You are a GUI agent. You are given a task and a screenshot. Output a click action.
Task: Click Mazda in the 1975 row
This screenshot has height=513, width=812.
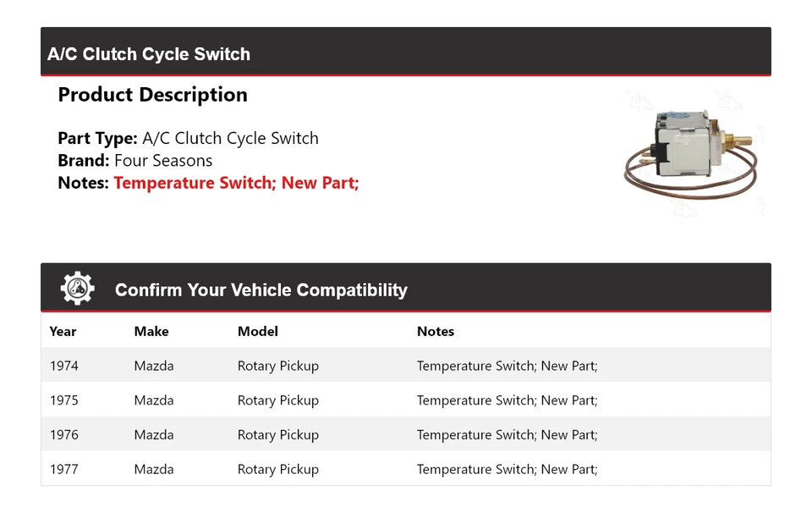[x=154, y=400]
